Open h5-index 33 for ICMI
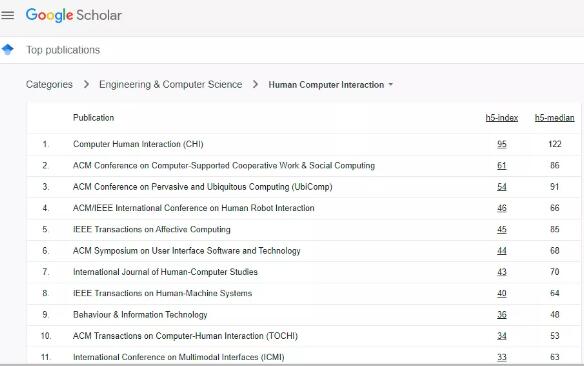Image resolution: width=584 pixels, height=366 pixels. coord(502,357)
